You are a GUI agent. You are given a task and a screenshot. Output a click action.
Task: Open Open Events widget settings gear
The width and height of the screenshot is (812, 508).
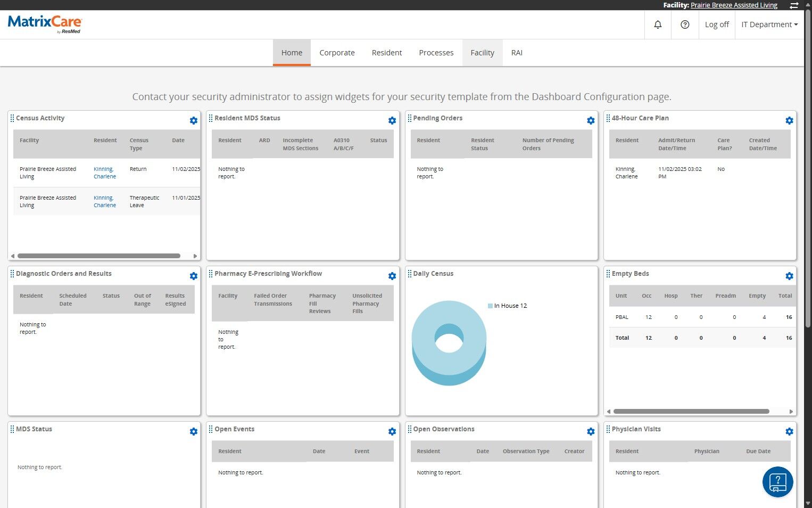392,431
